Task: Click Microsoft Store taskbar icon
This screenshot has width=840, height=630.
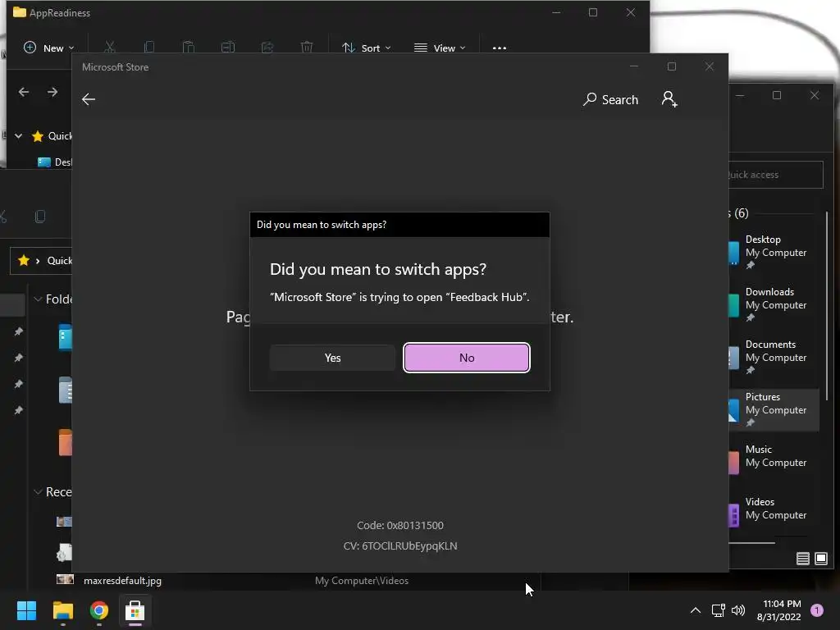Action: pos(135,610)
